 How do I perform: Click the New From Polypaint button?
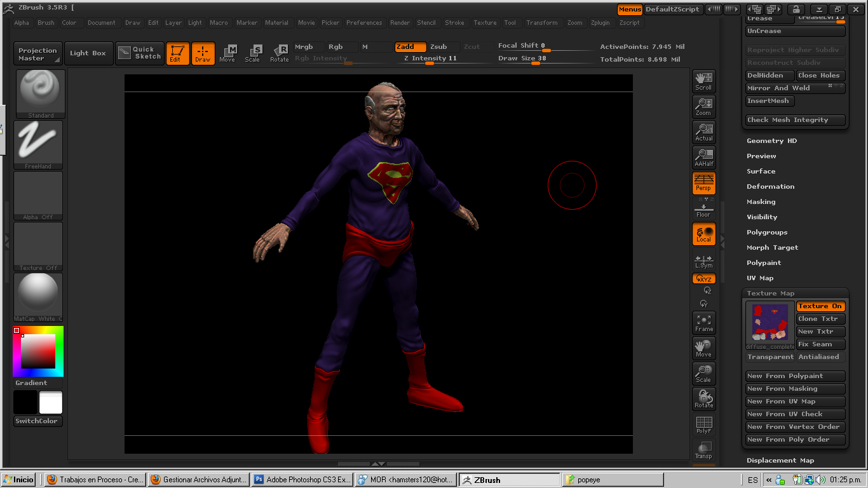[x=795, y=376]
